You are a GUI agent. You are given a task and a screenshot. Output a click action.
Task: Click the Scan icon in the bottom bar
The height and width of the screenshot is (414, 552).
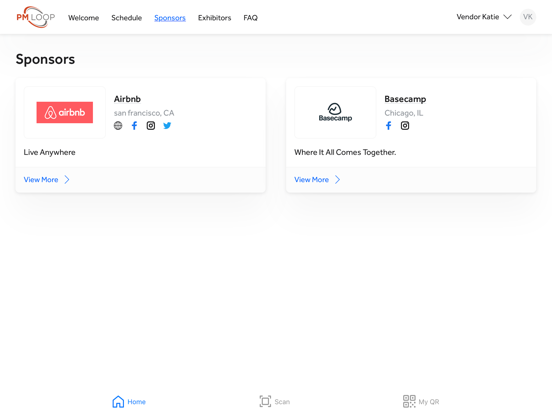(x=265, y=401)
